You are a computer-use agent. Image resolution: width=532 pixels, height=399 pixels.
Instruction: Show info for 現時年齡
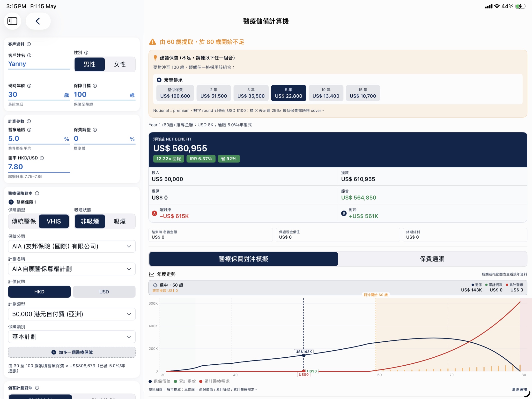[x=29, y=86]
